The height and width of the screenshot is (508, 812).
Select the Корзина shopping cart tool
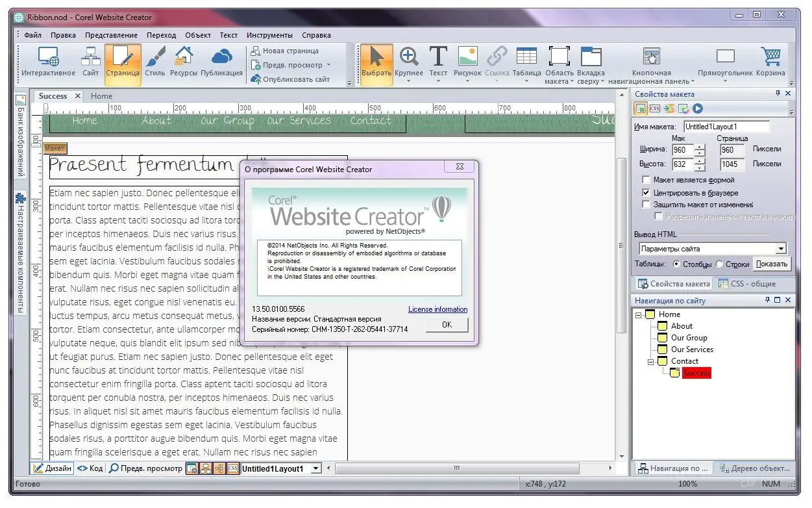pos(770,63)
